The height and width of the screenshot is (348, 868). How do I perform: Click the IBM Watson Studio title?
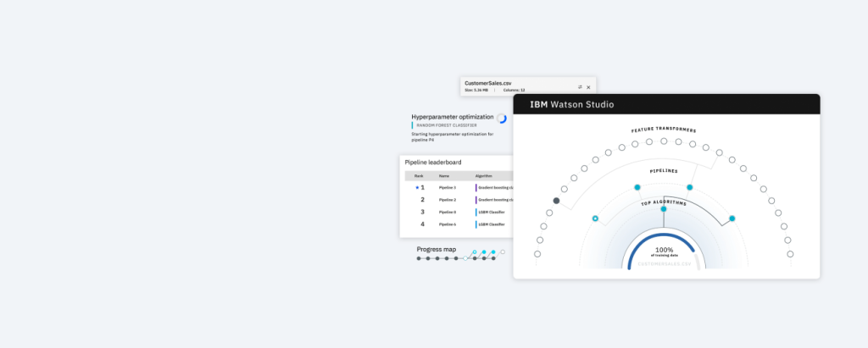tap(572, 104)
